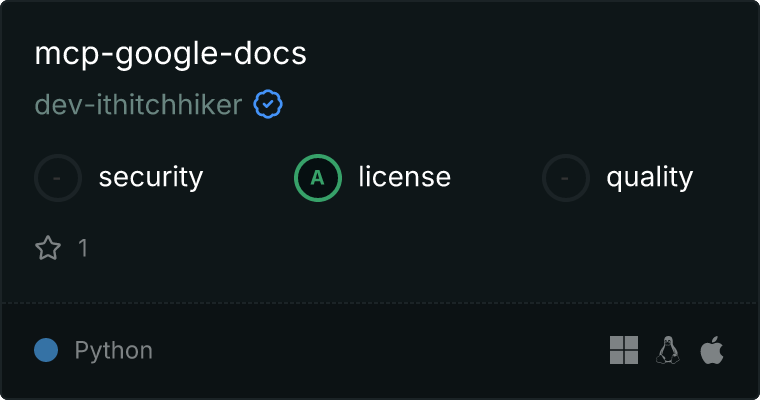Image resolution: width=760 pixels, height=400 pixels.
Task: Open the mcp-google-docs server title
Action: [x=171, y=54]
